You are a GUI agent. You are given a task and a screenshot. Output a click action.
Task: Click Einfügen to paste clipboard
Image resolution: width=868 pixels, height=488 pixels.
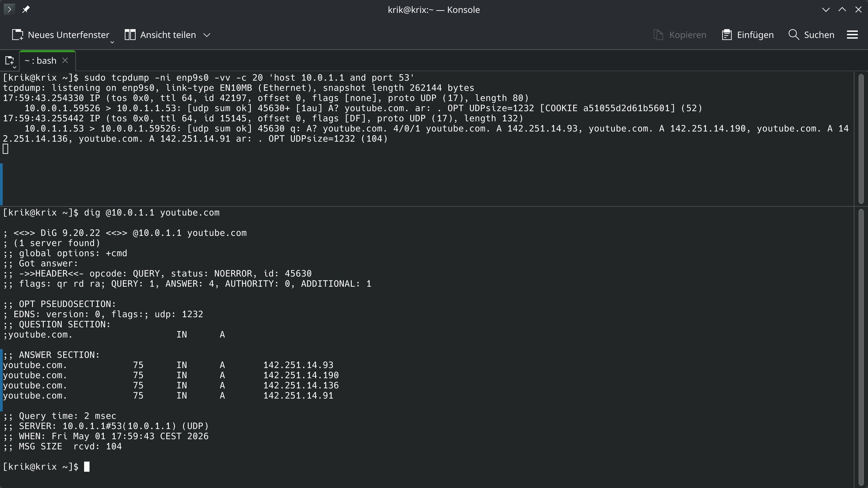[748, 35]
